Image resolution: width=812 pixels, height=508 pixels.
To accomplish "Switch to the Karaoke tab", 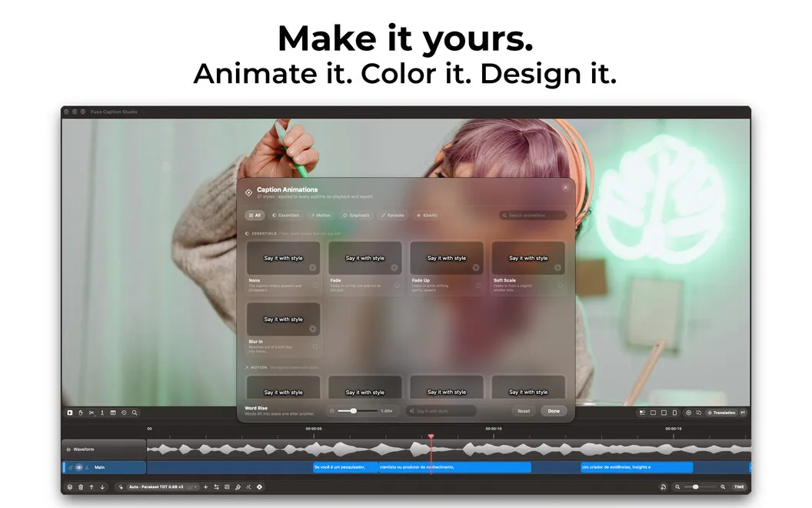I will click(x=392, y=215).
